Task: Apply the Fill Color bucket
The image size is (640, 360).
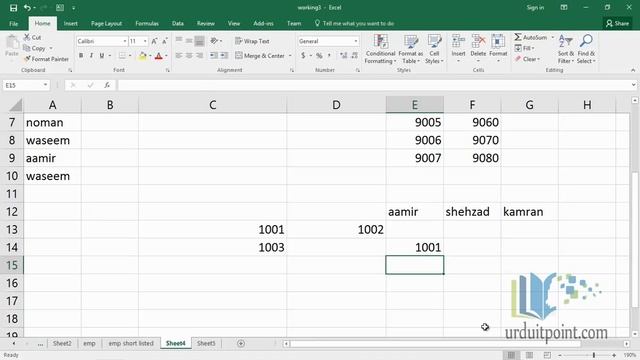Action: 142,56
